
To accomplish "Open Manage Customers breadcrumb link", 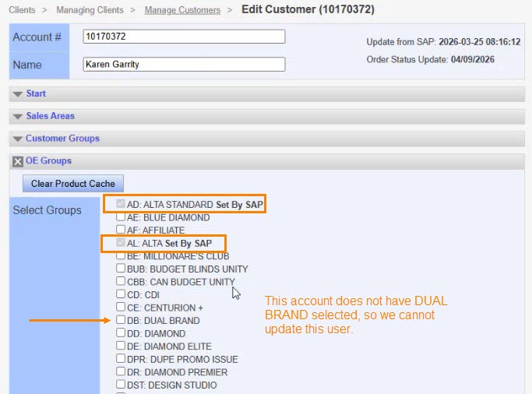I will point(184,10).
